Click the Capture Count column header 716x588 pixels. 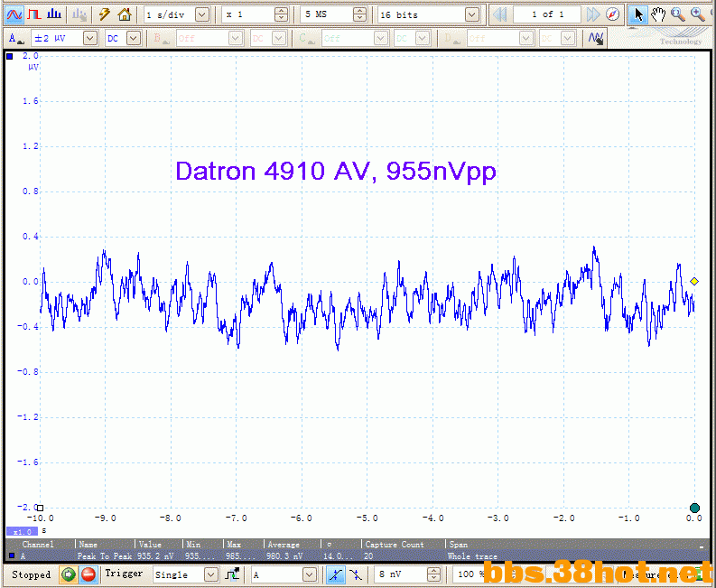click(395, 544)
